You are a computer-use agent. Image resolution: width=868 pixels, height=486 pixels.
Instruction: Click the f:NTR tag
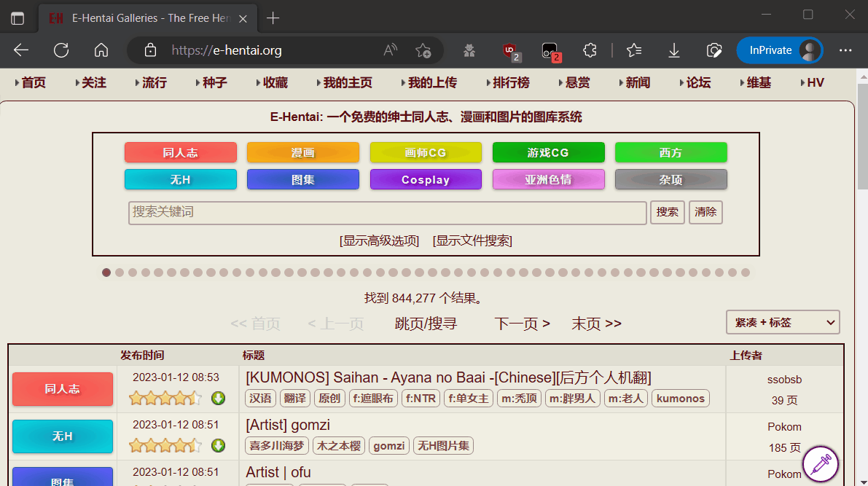[421, 399]
